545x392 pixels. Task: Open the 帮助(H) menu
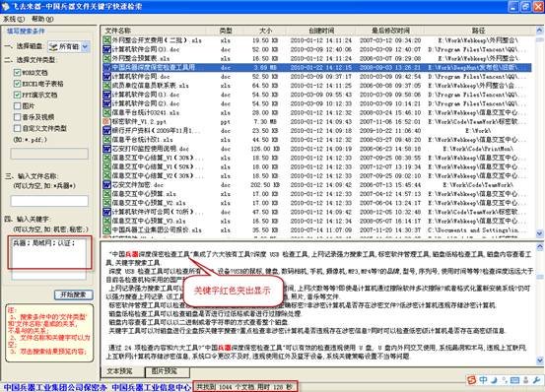(42, 19)
